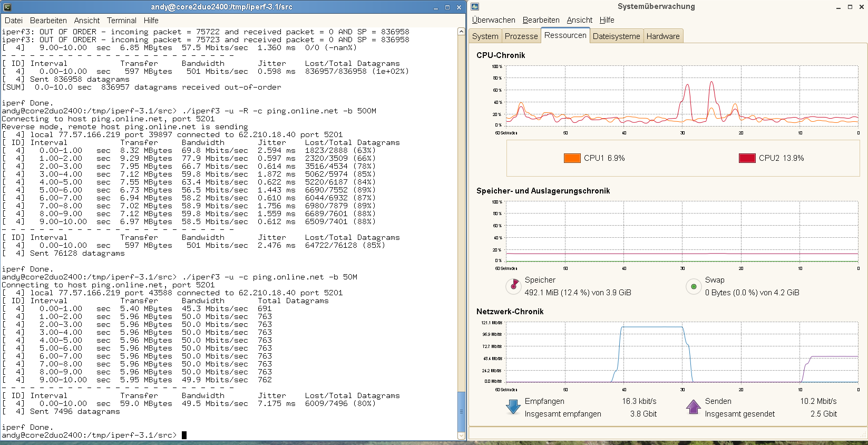The height and width of the screenshot is (445, 868).
Task: Click the 'Insgesamt empfangen' label
Action: tap(563, 414)
